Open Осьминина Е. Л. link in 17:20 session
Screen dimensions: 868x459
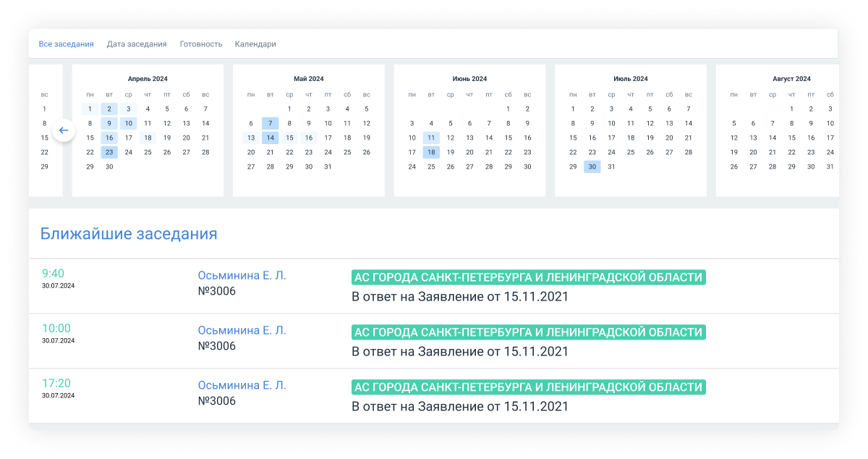tap(242, 386)
